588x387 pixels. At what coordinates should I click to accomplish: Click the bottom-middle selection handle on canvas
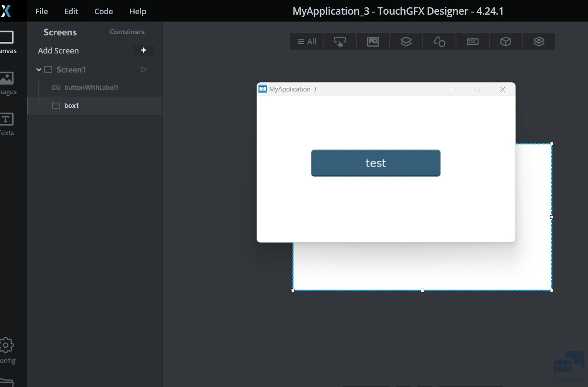coord(422,290)
